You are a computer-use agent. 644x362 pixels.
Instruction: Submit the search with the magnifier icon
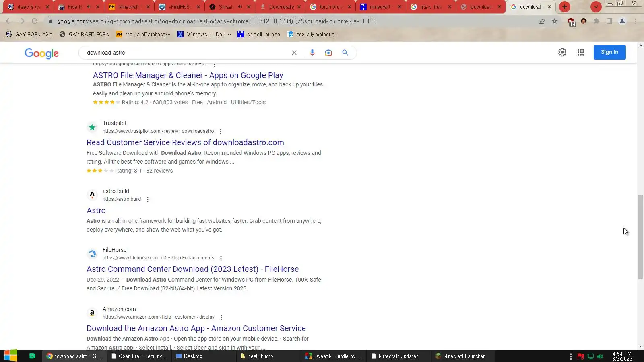click(345, 53)
